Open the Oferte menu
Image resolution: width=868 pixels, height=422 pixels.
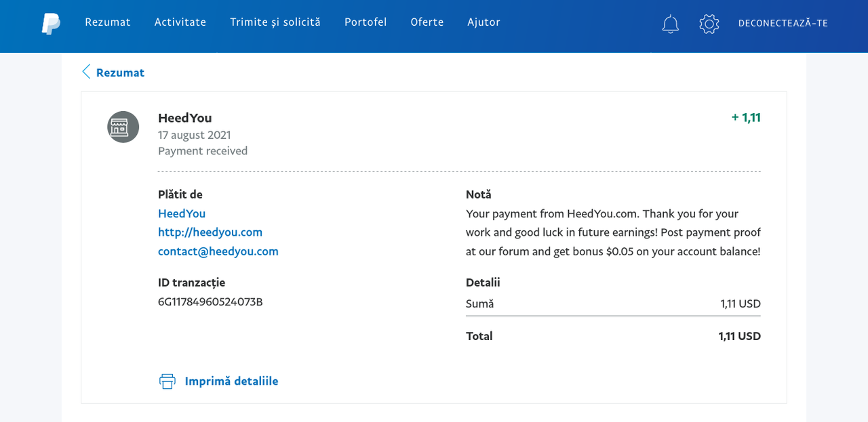click(427, 22)
